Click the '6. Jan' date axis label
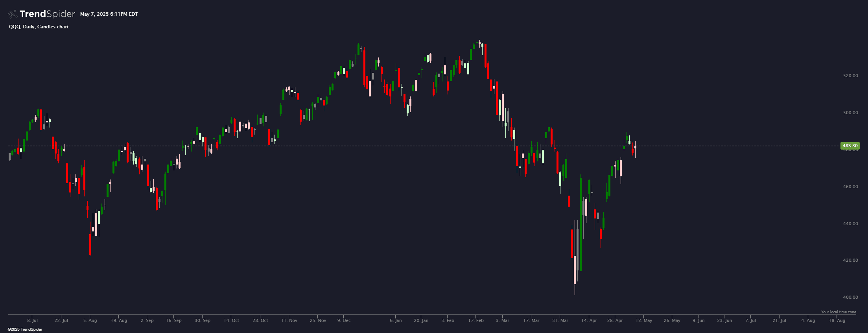 click(x=396, y=320)
